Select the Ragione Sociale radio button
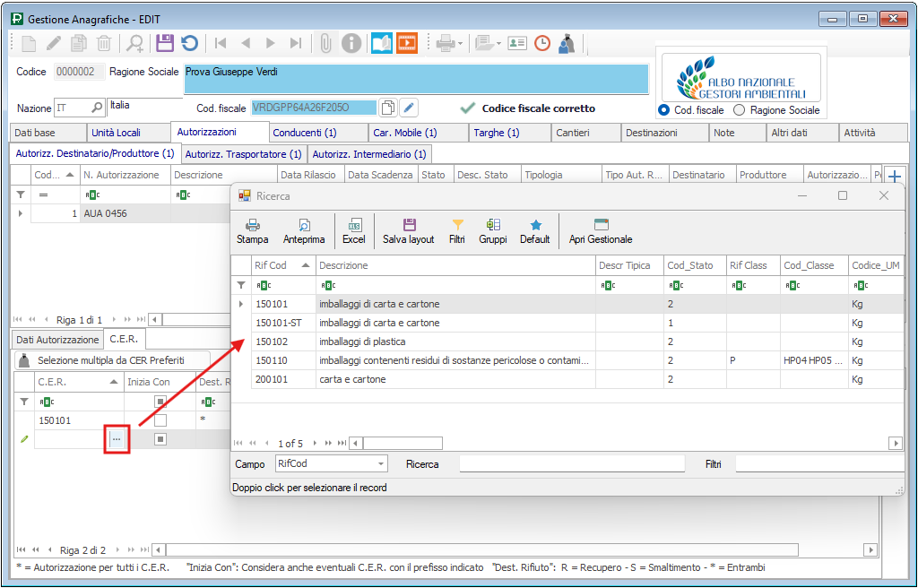The height and width of the screenshot is (588, 918). (x=740, y=110)
